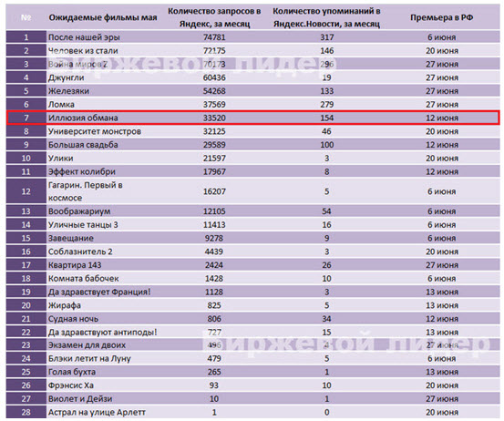Select the value 2424
Screen dimensions: 504x421
tap(214, 265)
